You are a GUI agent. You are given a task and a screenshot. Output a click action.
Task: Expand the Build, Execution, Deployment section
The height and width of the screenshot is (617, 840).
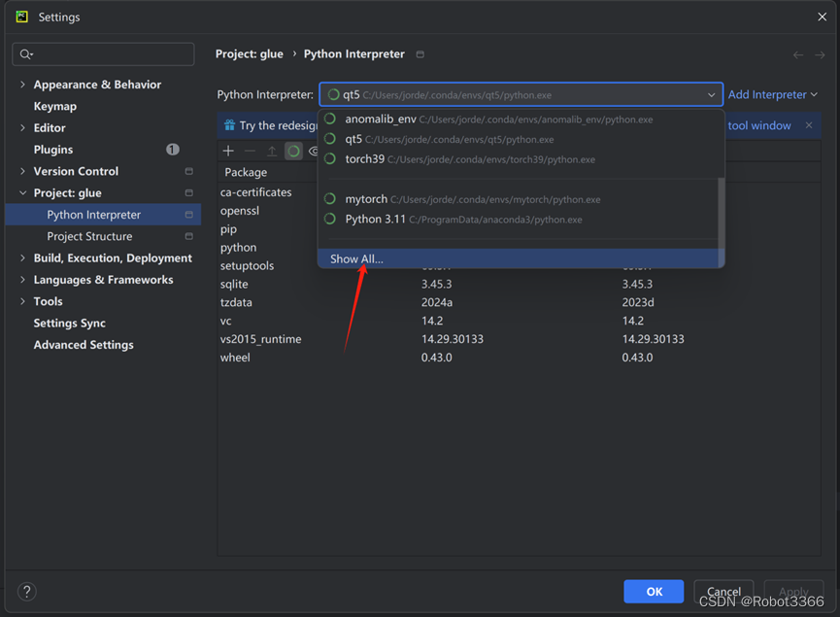(23, 257)
